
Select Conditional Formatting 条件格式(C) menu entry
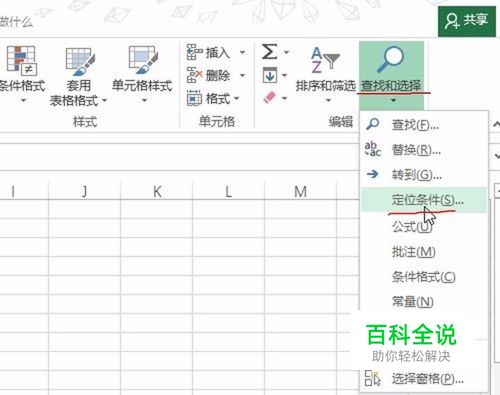coord(424,277)
